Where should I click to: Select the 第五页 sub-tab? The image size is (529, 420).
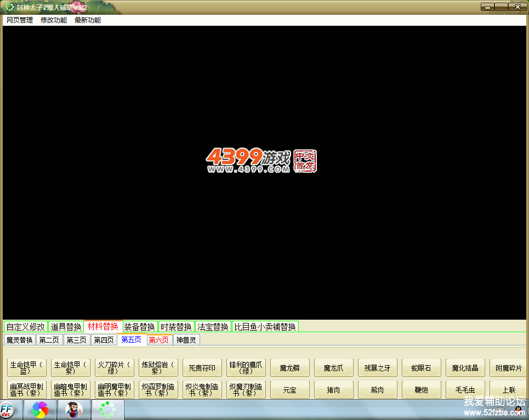[x=132, y=339]
